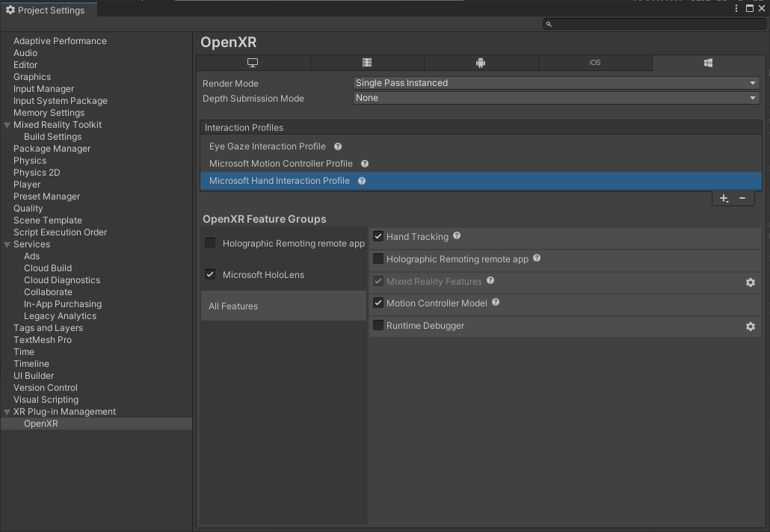Open Runtime Debugger settings gear
The height and width of the screenshot is (532, 770).
click(750, 327)
